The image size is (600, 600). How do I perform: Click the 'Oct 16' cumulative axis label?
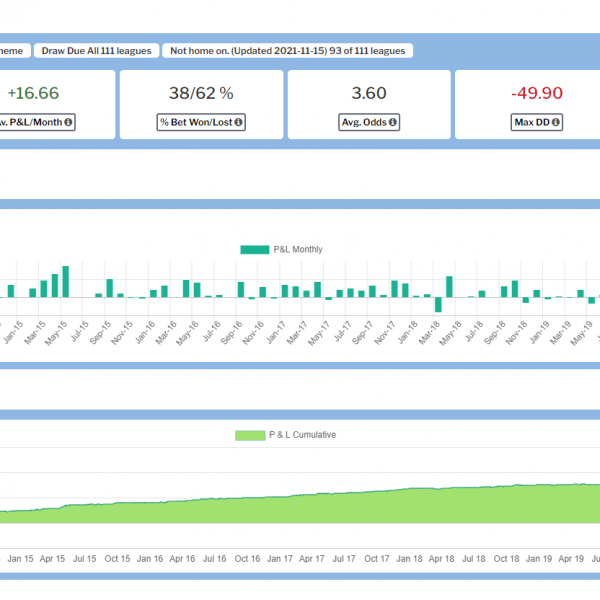point(247,559)
